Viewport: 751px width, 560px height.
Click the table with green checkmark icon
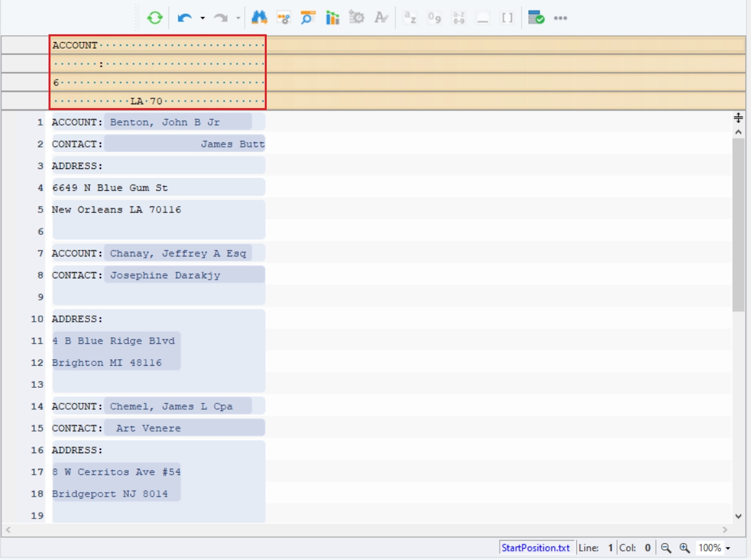535,18
